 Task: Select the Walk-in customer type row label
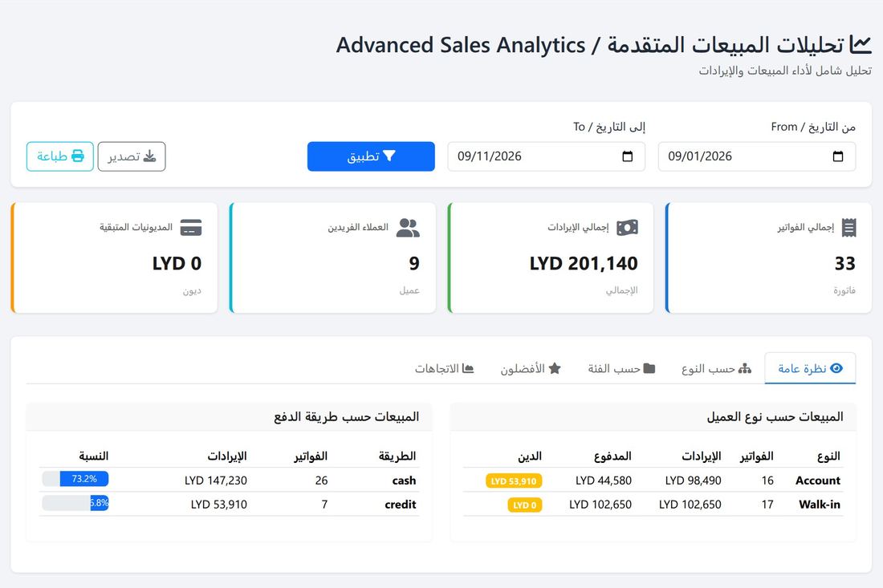pos(820,505)
